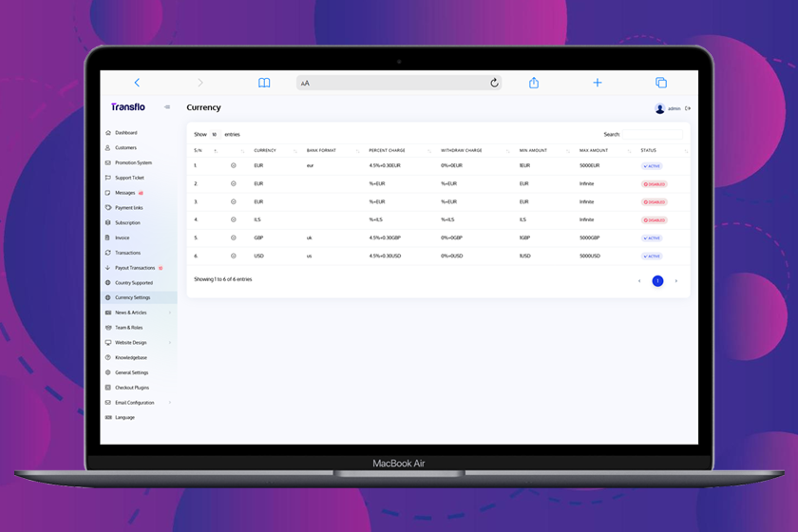
Task: Go to Payout Transactions in sidebar
Action: pos(135,268)
